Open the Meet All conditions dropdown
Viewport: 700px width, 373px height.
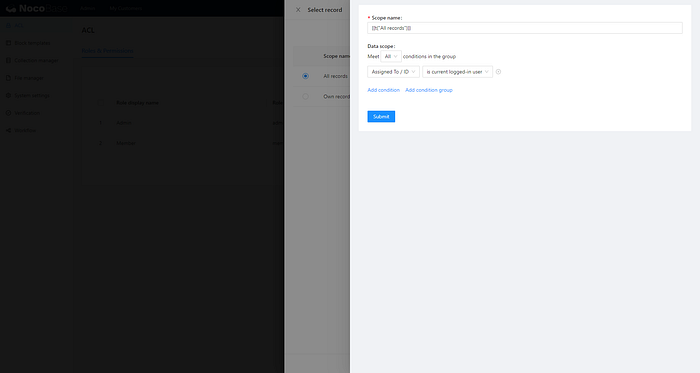(391, 57)
